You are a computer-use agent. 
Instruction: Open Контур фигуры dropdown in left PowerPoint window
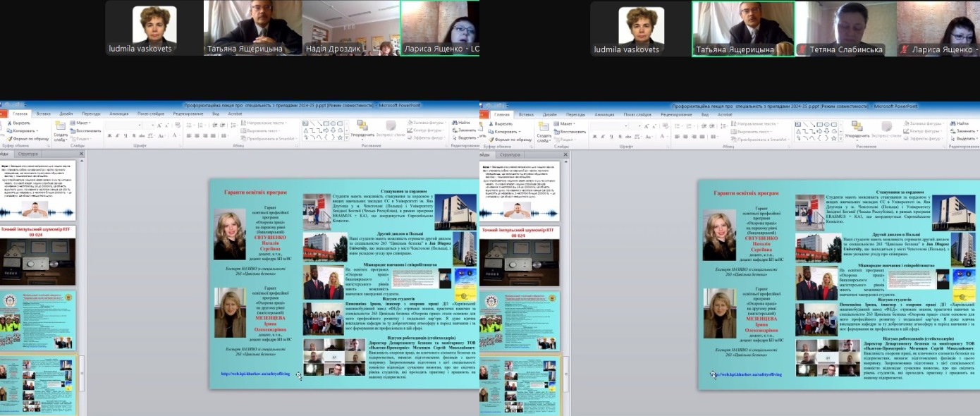click(425, 130)
